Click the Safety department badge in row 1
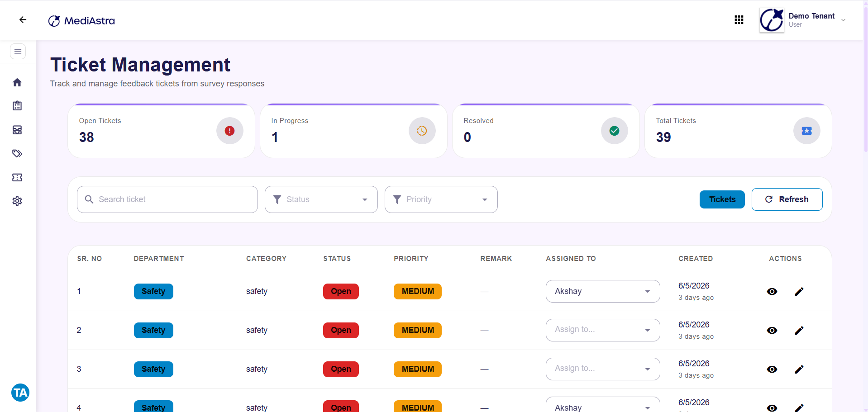The width and height of the screenshot is (868, 412). pyautogui.click(x=153, y=291)
